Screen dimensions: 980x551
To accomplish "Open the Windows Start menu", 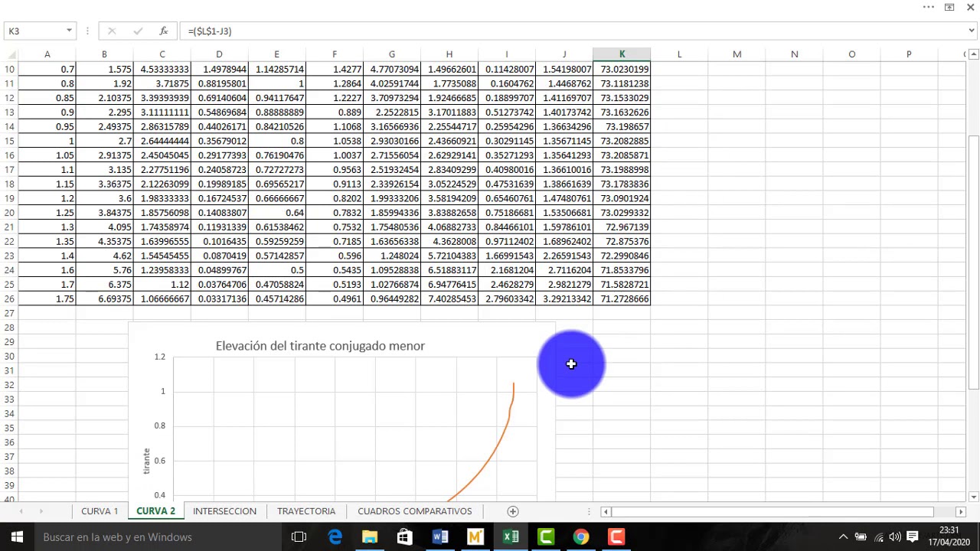I will pos(16,537).
